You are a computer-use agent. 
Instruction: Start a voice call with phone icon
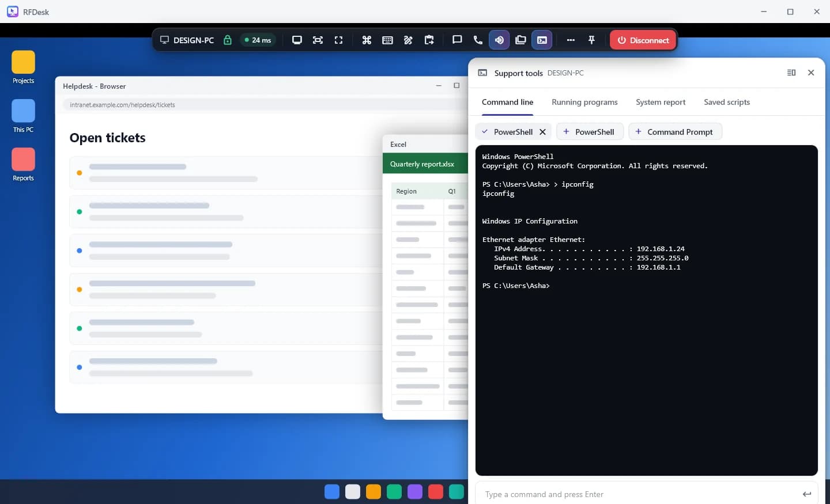pos(478,40)
